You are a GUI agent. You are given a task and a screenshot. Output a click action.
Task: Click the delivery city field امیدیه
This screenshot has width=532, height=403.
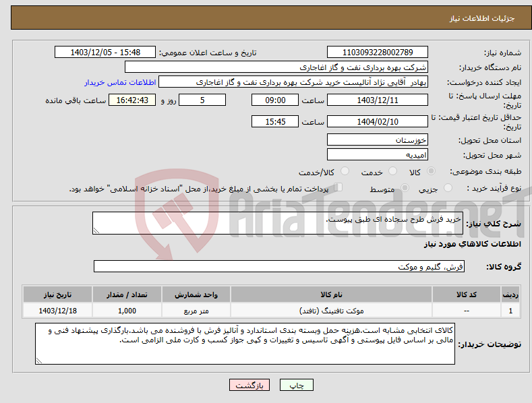pos(378,155)
